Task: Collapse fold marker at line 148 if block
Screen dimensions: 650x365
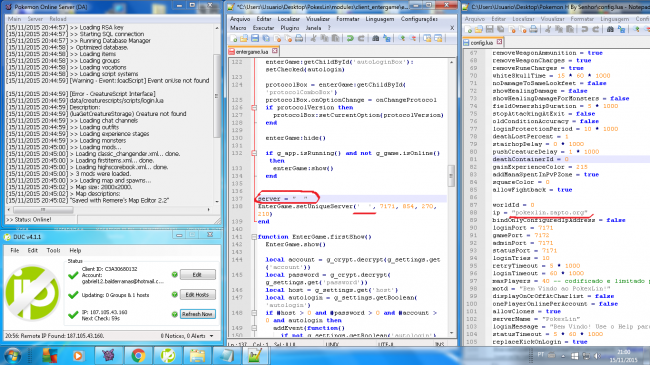Action: coord(254,313)
